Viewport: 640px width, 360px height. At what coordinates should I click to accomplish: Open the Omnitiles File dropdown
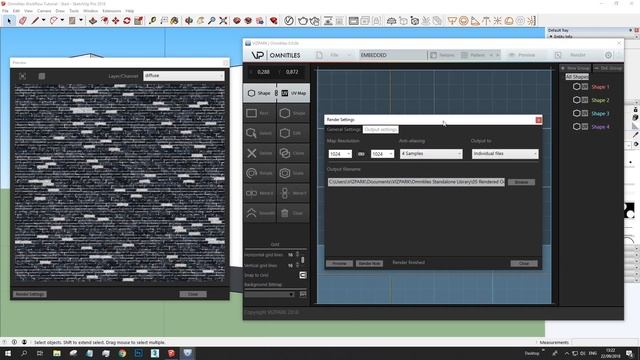pyautogui.click(x=334, y=55)
